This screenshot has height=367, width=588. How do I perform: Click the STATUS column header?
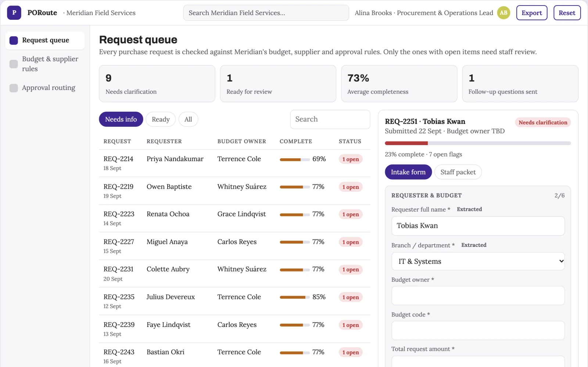[350, 141]
